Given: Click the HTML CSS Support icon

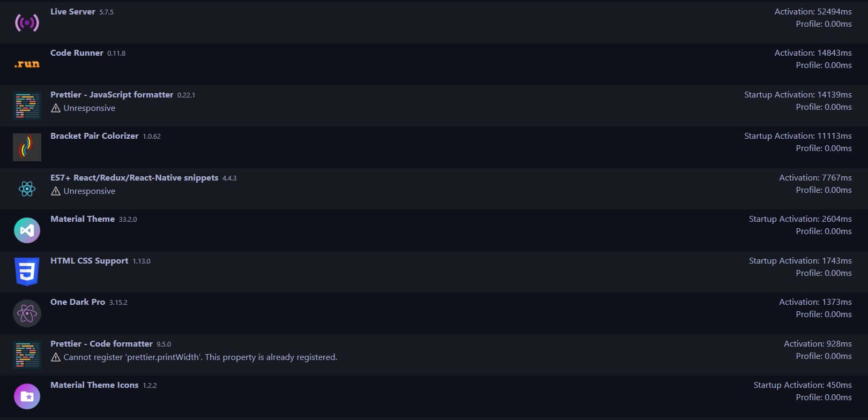Looking at the screenshot, I should 27,272.
